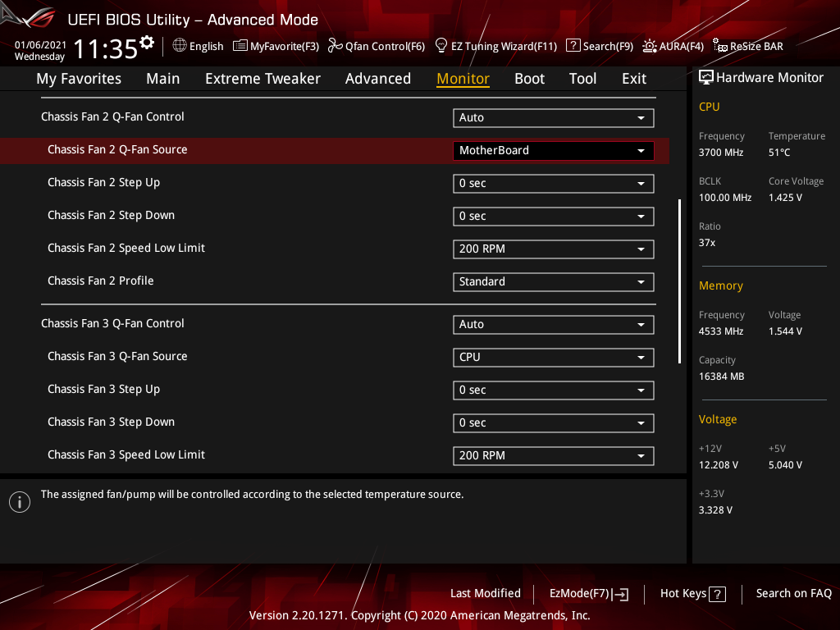Select Chassis Fan 2 Step Up label
The width and height of the screenshot is (840, 630).
(103, 183)
